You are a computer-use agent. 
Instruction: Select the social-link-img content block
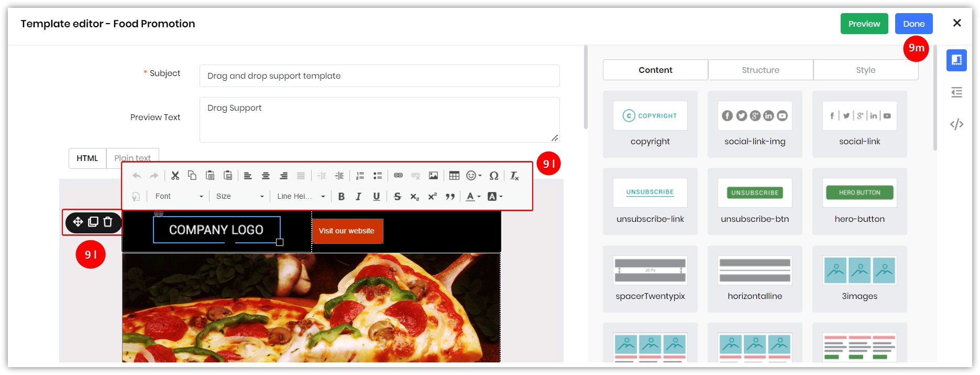click(x=755, y=124)
